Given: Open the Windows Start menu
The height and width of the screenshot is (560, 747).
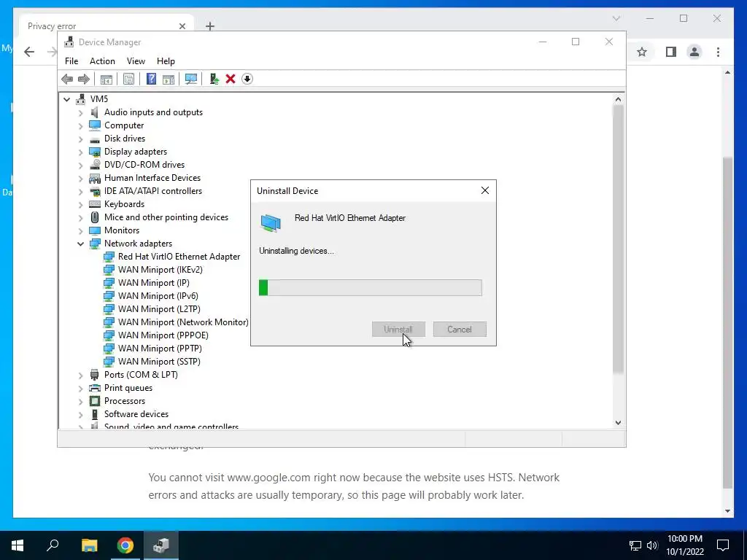Looking at the screenshot, I should tap(18, 545).
